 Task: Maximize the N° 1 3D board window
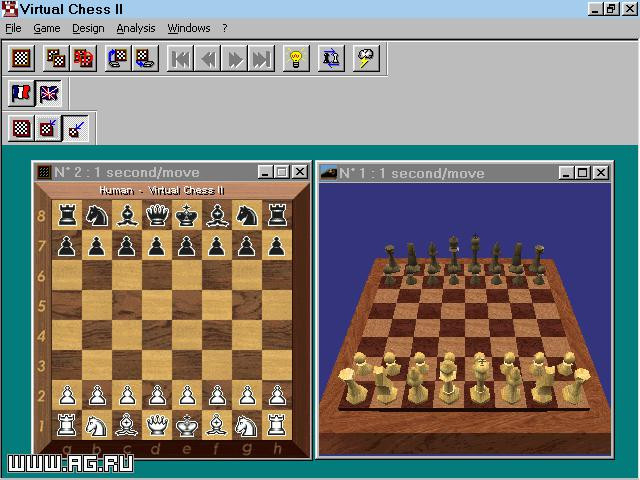[582, 173]
